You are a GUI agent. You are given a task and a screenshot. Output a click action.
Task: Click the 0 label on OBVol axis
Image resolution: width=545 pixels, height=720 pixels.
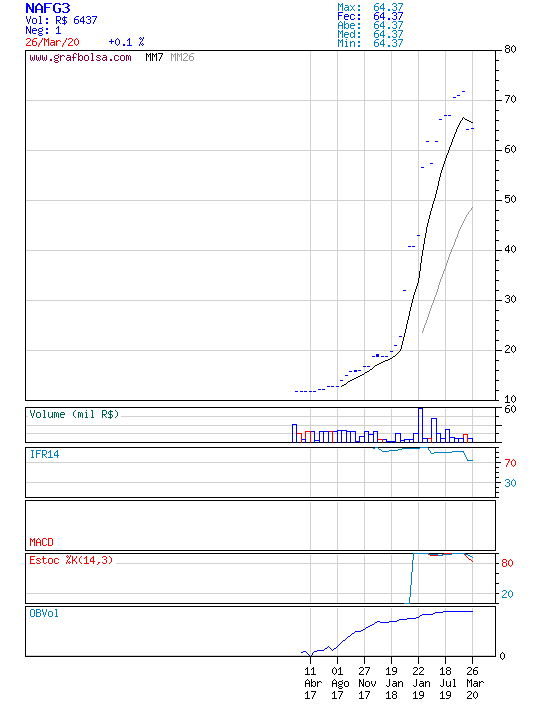[x=502, y=656]
